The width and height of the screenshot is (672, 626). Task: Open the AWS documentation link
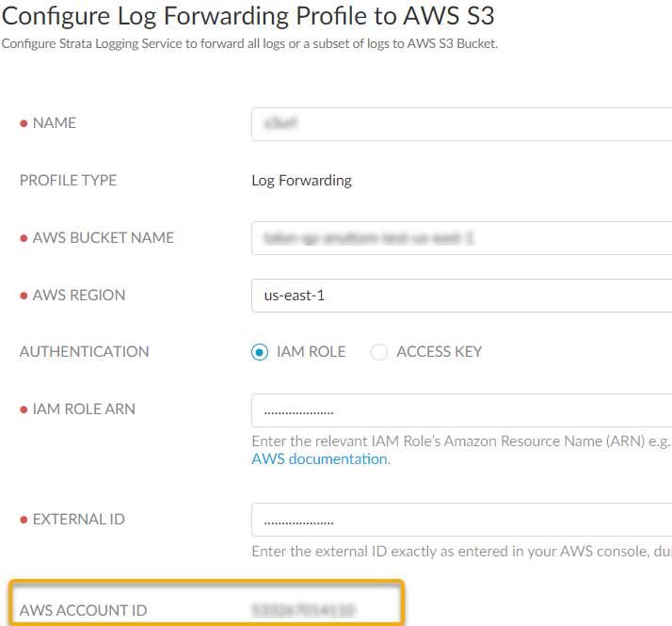point(319,459)
